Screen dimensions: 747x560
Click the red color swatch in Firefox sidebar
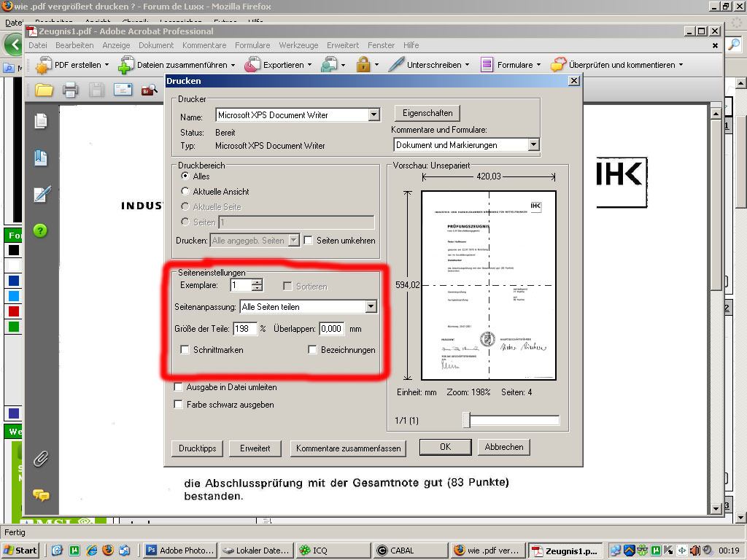14,311
